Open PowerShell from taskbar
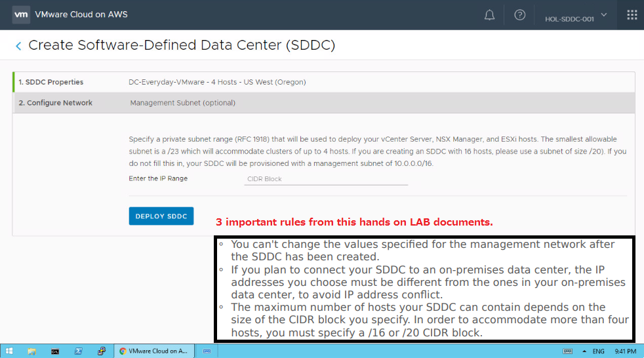 click(x=78, y=351)
